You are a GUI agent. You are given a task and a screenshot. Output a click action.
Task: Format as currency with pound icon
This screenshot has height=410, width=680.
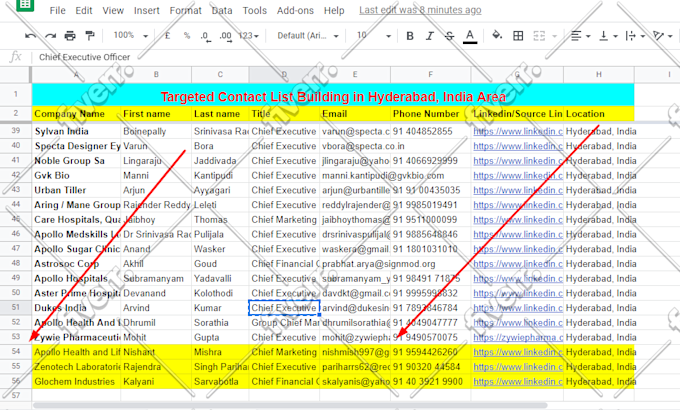pyautogui.click(x=167, y=36)
